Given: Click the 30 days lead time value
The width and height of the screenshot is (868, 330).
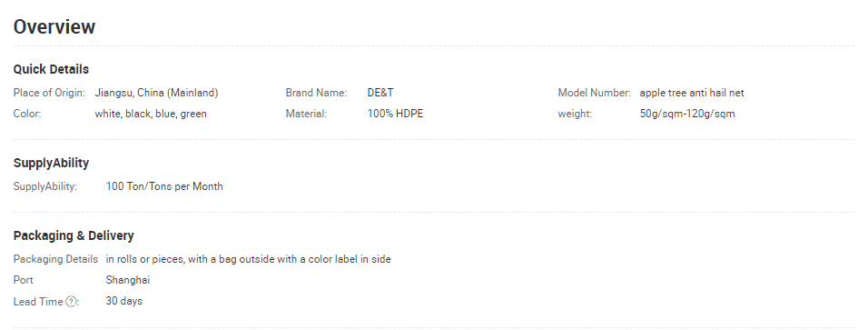Looking at the screenshot, I should [x=124, y=301].
